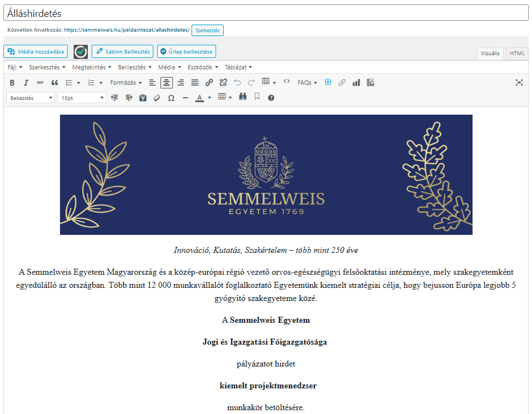
Task: Click the Álláshirdetés title field
Action: tap(266, 13)
